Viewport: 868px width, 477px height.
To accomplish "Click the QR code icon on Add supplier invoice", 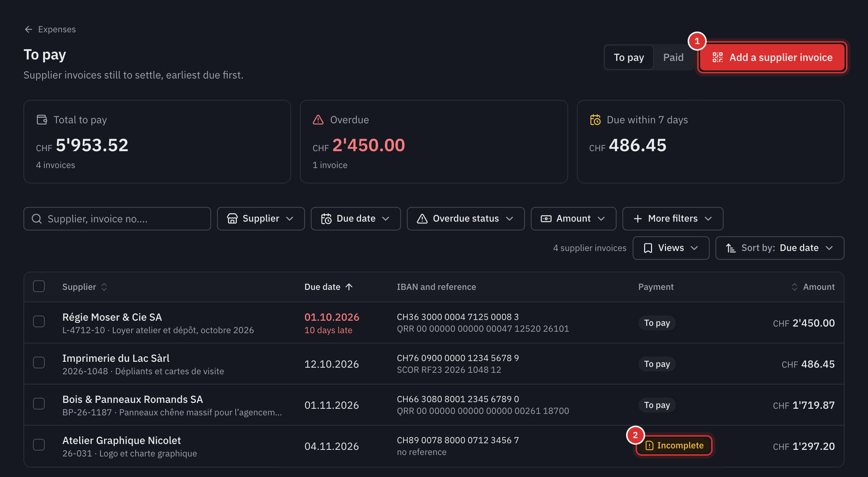I will 717,57.
